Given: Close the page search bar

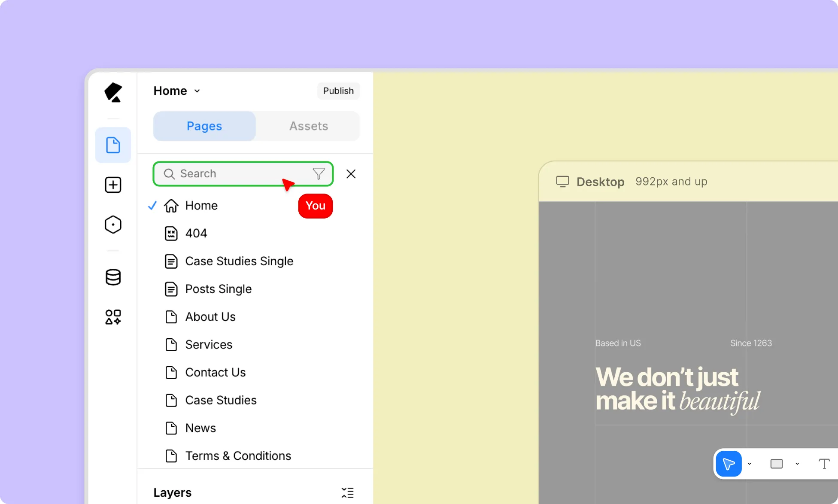Looking at the screenshot, I should (351, 174).
